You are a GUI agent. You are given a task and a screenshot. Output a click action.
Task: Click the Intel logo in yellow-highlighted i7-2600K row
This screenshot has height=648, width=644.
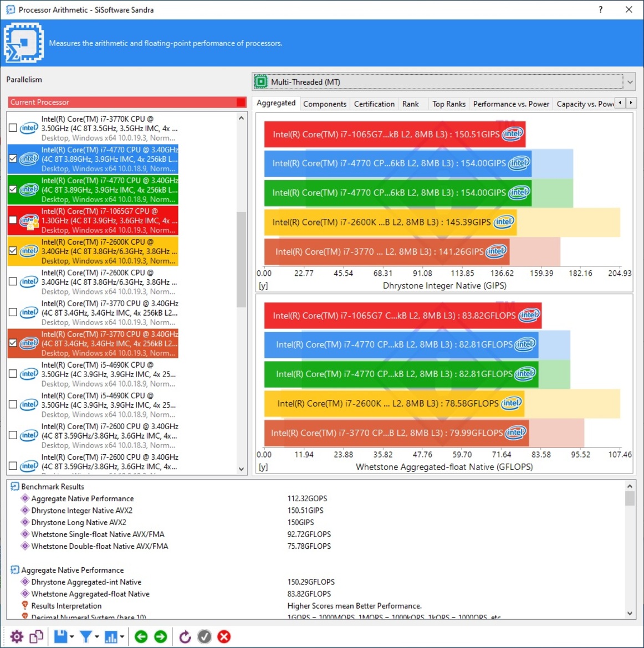29,251
